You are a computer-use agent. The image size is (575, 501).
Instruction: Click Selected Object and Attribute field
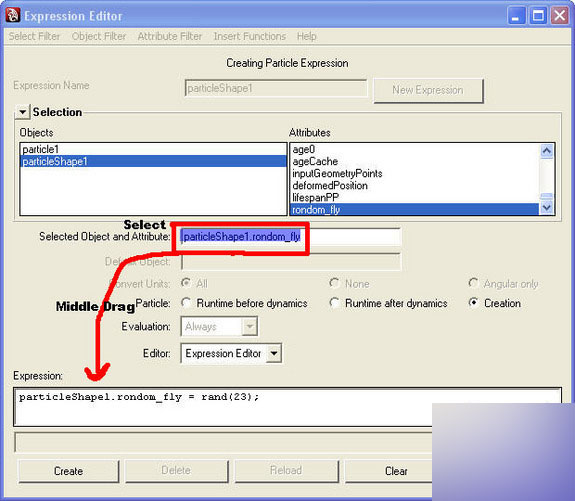(x=290, y=237)
